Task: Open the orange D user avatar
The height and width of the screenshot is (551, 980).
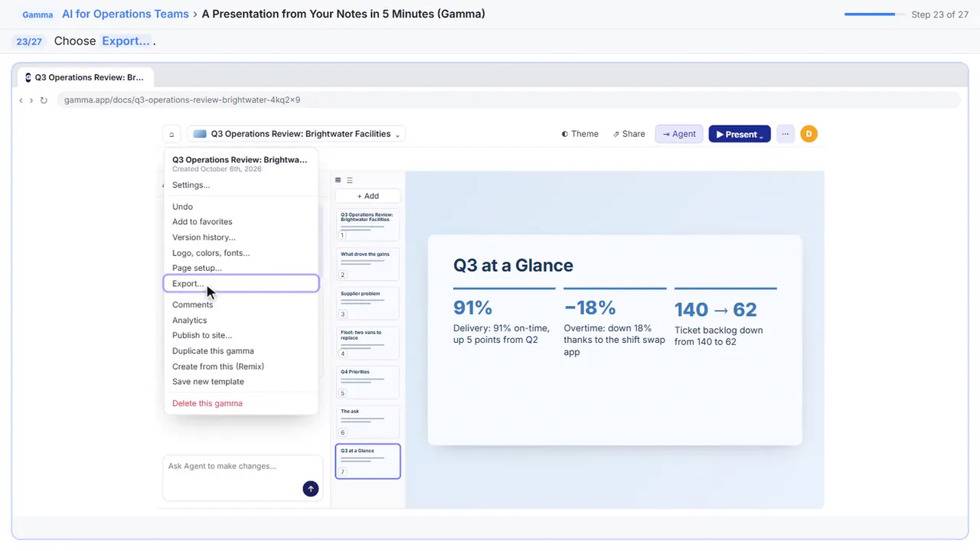Action: (808, 134)
